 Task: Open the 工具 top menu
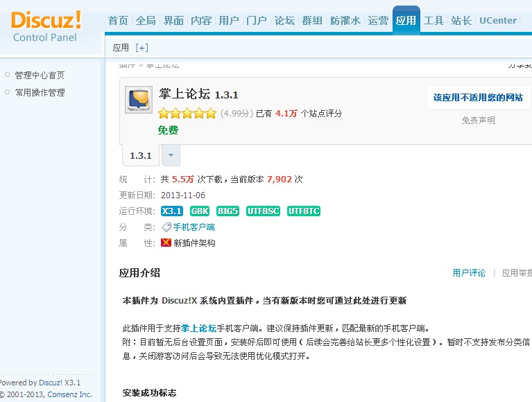click(434, 21)
